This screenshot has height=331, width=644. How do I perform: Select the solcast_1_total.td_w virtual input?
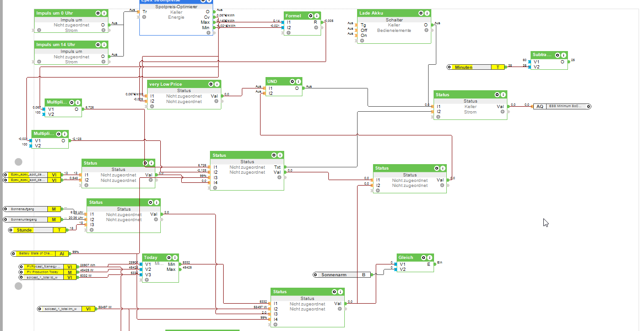tap(48, 277)
